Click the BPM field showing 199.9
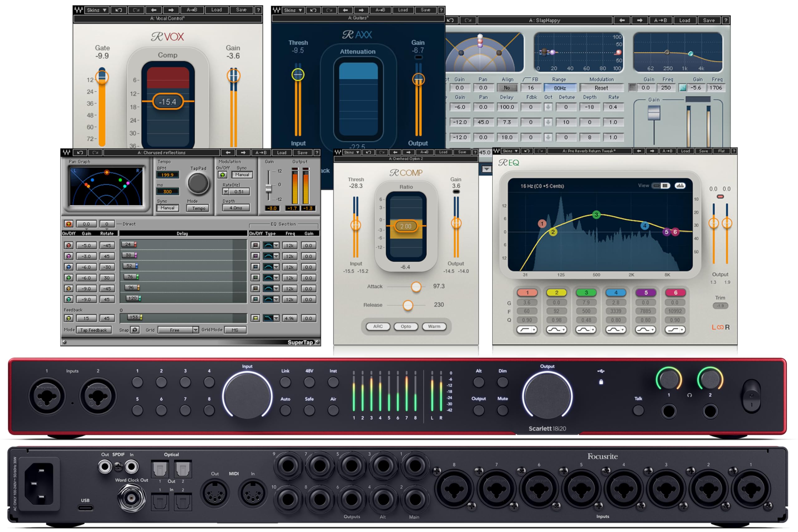Image resolution: width=798 pixels, height=532 pixels. (x=168, y=175)
